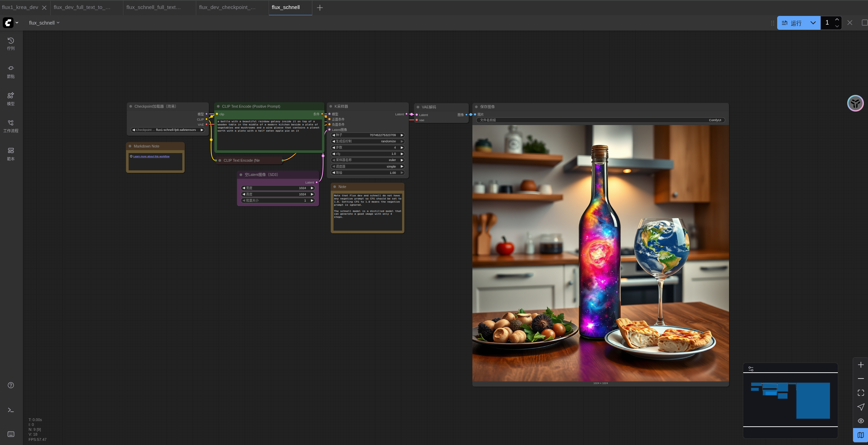This screenshot has width=868, height=445.
Task: Decrease cfg value with left arrow
Action: (x=333, y=154)
